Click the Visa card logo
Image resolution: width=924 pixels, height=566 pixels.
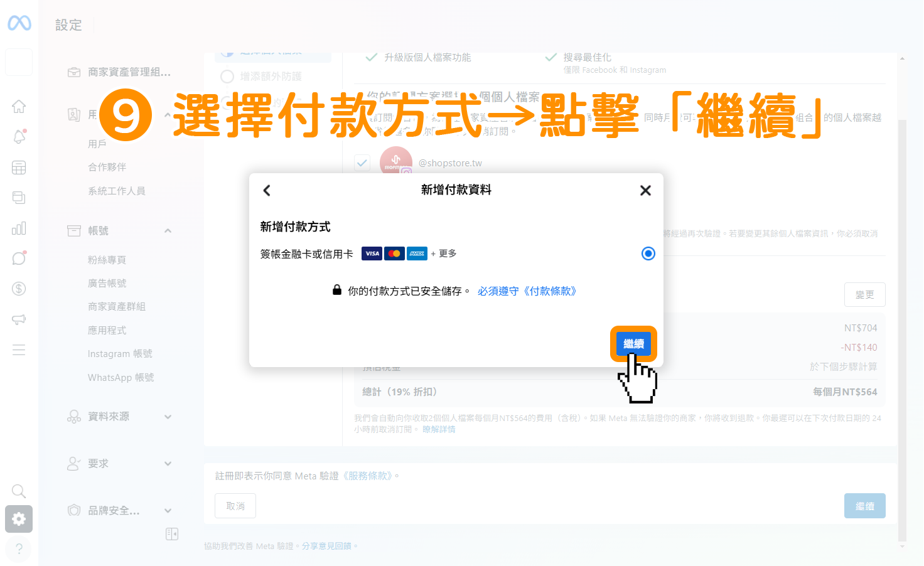372,254
